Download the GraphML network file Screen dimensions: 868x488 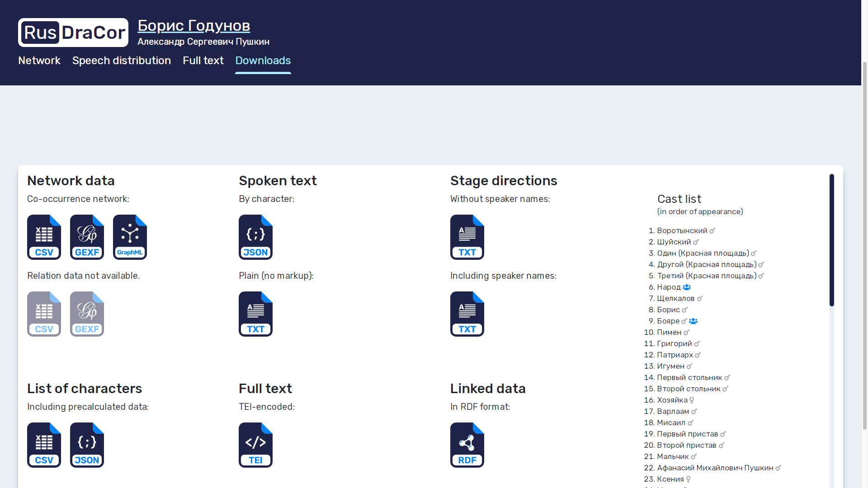[x=130, y=237]
